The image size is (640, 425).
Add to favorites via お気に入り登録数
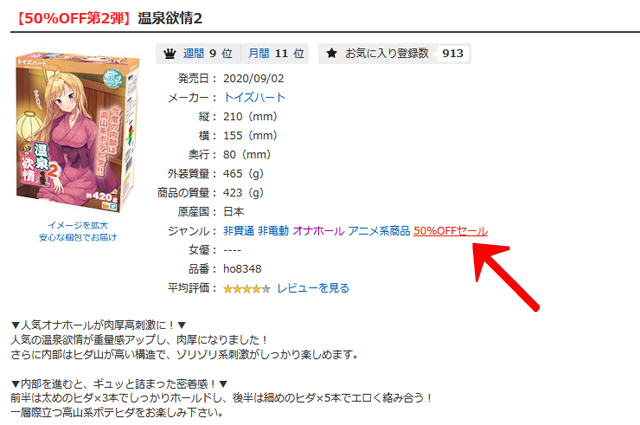(x=387, y=53)
